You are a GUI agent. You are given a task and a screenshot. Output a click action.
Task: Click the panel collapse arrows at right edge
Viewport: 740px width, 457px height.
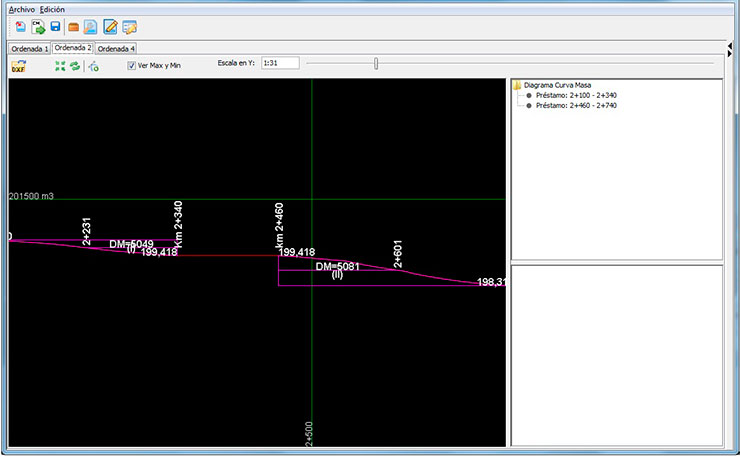(729, 50)
